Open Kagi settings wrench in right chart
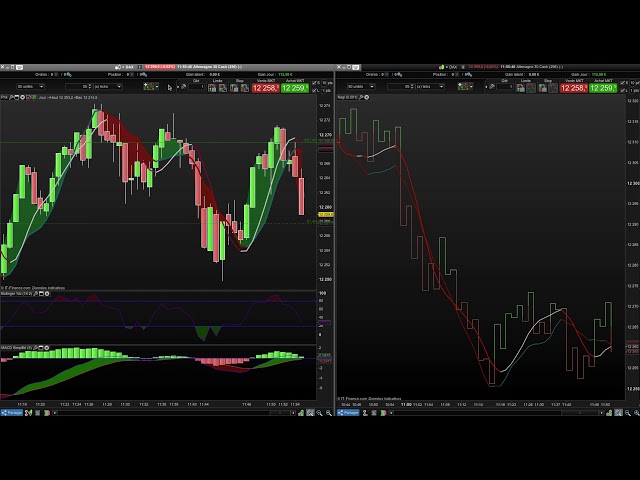The height and width of the screenshot is (480, 640). click(x=361, y=97)
